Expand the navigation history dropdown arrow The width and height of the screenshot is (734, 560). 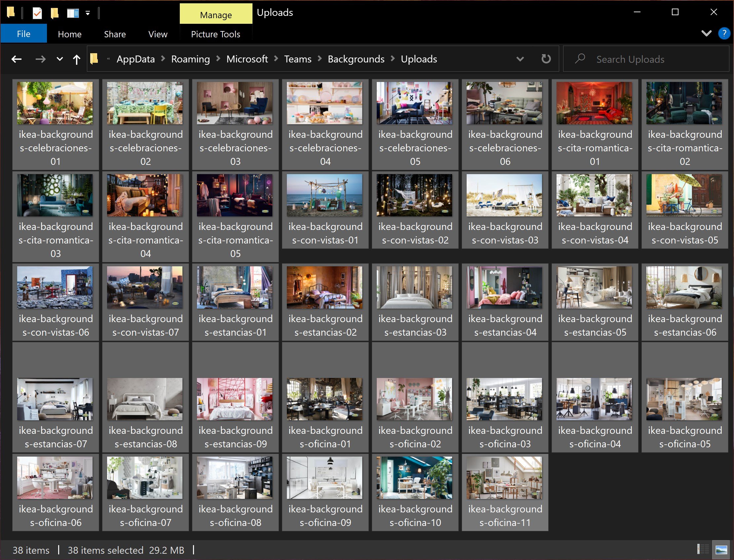click(59, 58)
